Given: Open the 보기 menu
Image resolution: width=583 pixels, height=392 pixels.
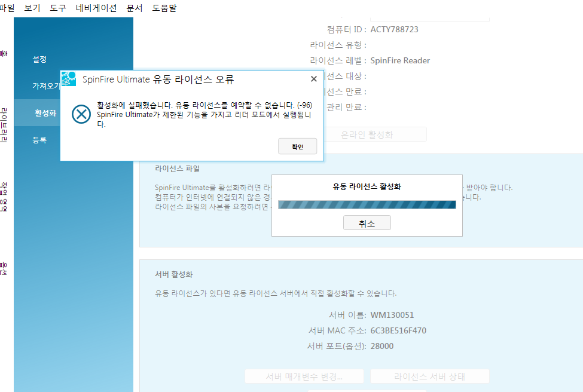Looking at the screenshot, I should coord(32,8).
